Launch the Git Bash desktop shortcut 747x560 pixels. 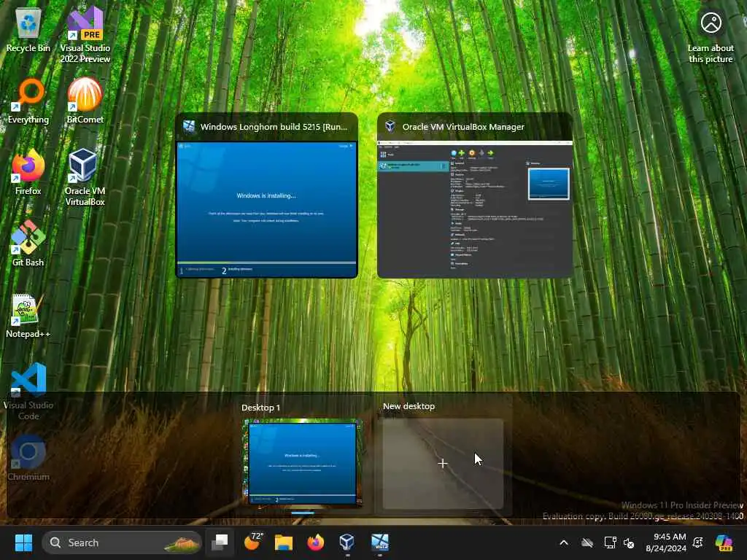pos(28,244)
